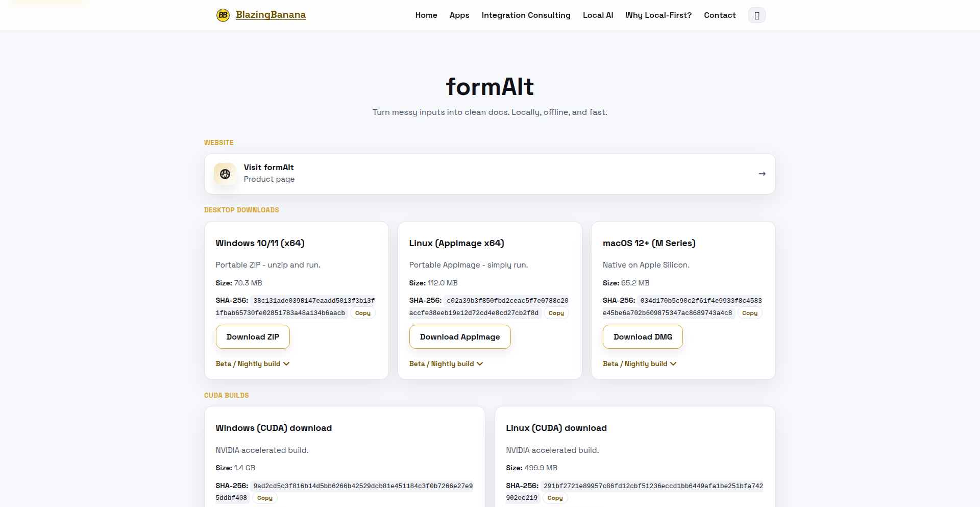Open the Home nav item

[x=426, y=15]
